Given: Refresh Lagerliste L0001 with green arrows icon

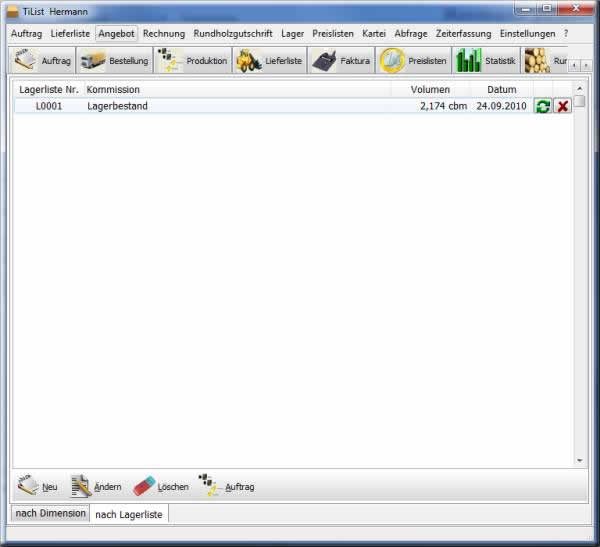Looking at the screenshot, I should coord(543,106).
